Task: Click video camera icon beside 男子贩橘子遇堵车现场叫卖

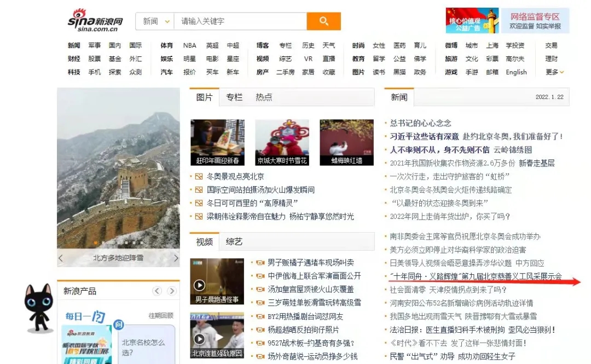Action: [260, 263]
